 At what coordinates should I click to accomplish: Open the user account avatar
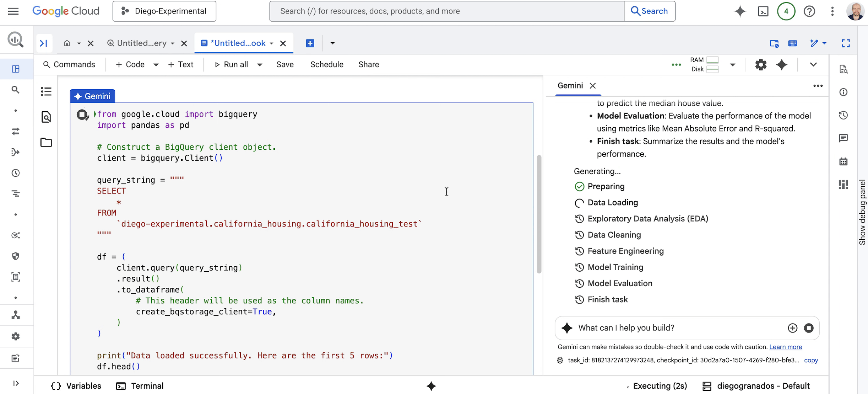tap(855, 11)
